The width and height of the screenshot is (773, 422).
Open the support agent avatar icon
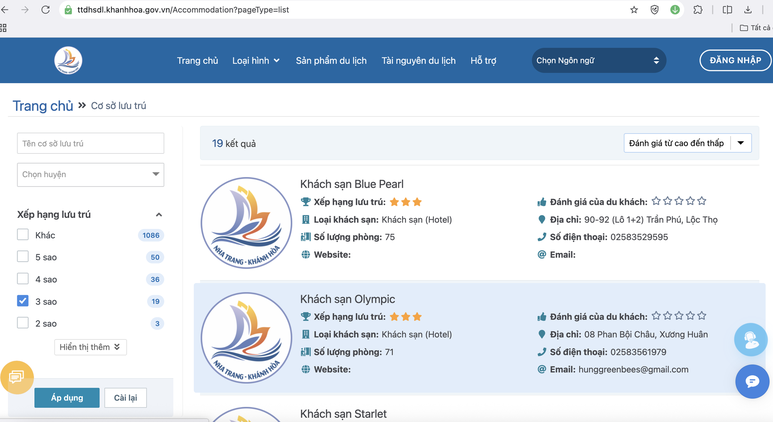coord(750,340)
